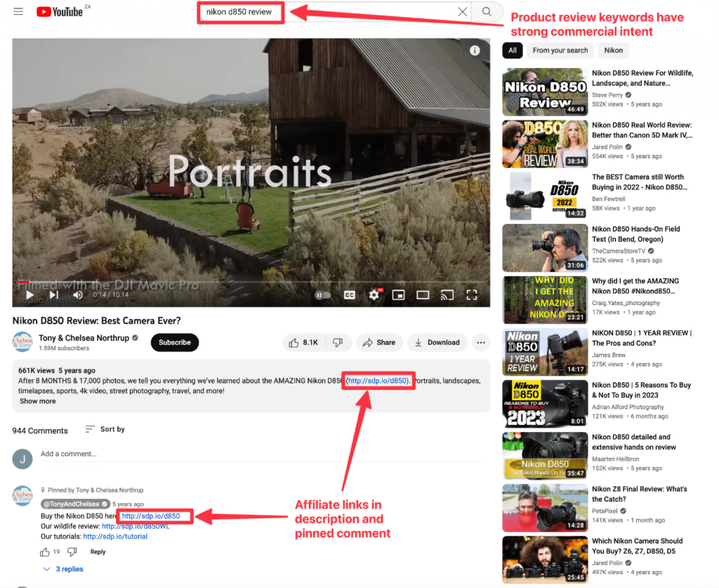Switch to theater mode
719x588 pixels.
(423, 295)
